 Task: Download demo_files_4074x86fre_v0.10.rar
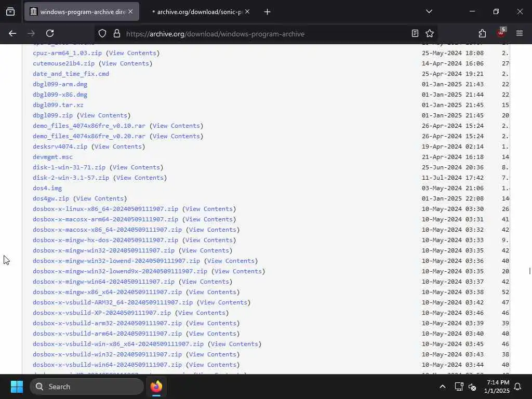89,126
